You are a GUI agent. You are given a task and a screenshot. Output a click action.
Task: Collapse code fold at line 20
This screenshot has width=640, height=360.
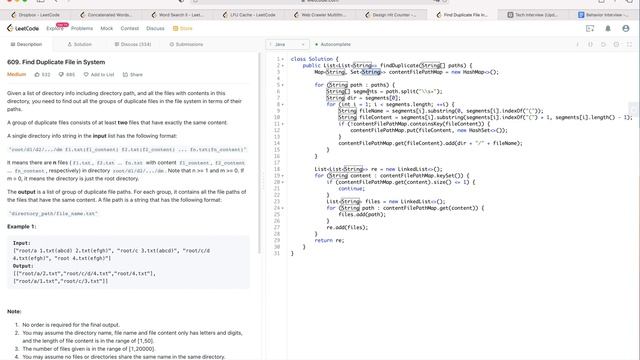(283, 182)
